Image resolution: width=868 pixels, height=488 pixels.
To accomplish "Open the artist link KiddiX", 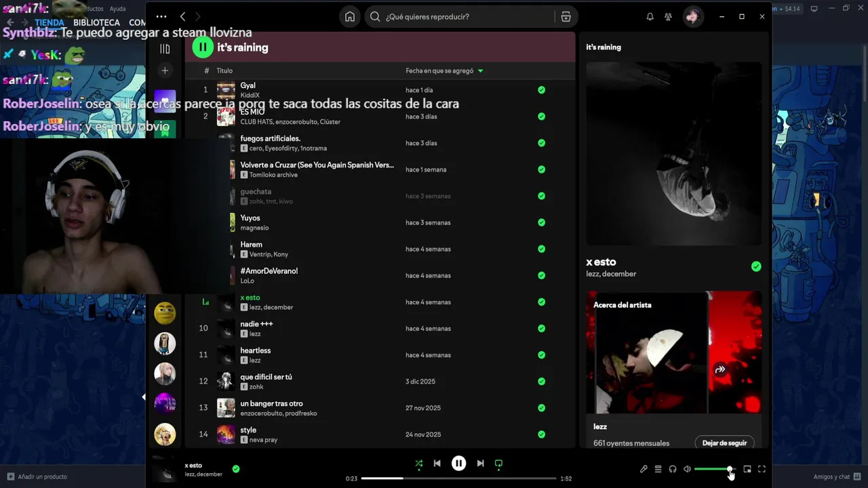I will click(250, 96).
